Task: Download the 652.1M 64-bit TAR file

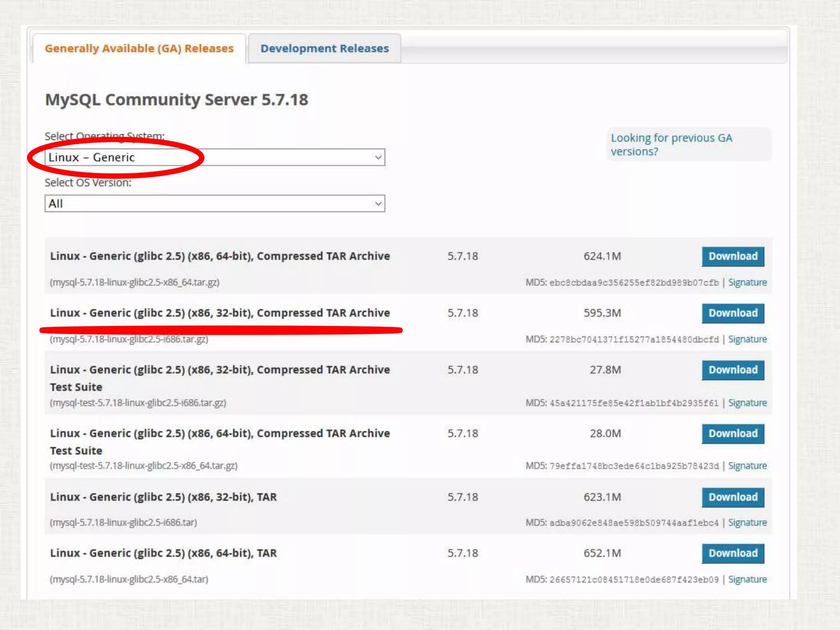Action: pyautogui.click(x=733, y=553)
